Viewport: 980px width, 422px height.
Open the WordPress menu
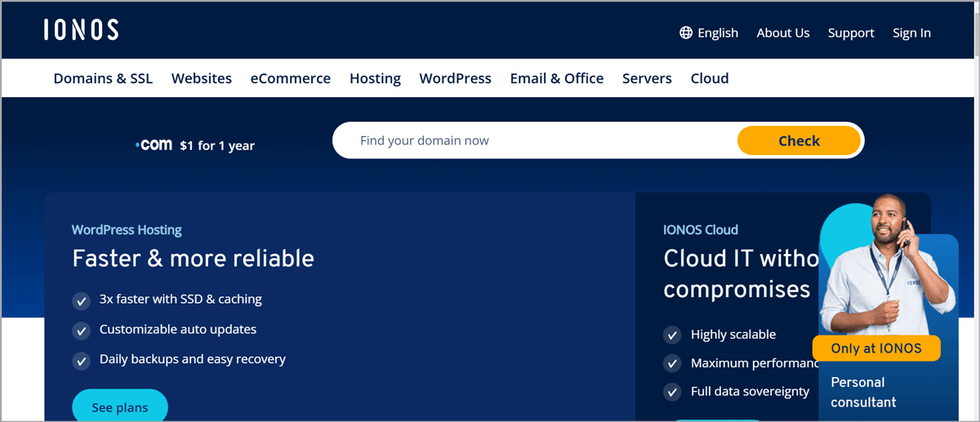click(x=456, y=78)
